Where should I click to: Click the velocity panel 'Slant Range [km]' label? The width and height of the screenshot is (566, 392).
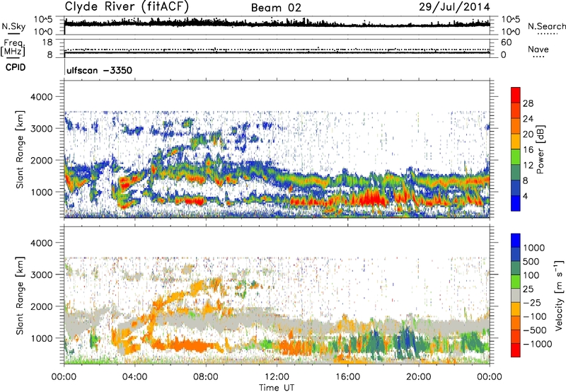pos(21,295)
